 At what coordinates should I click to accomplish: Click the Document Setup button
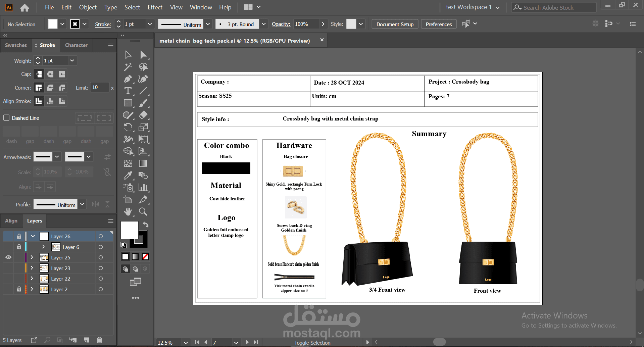tap(395, 24)
